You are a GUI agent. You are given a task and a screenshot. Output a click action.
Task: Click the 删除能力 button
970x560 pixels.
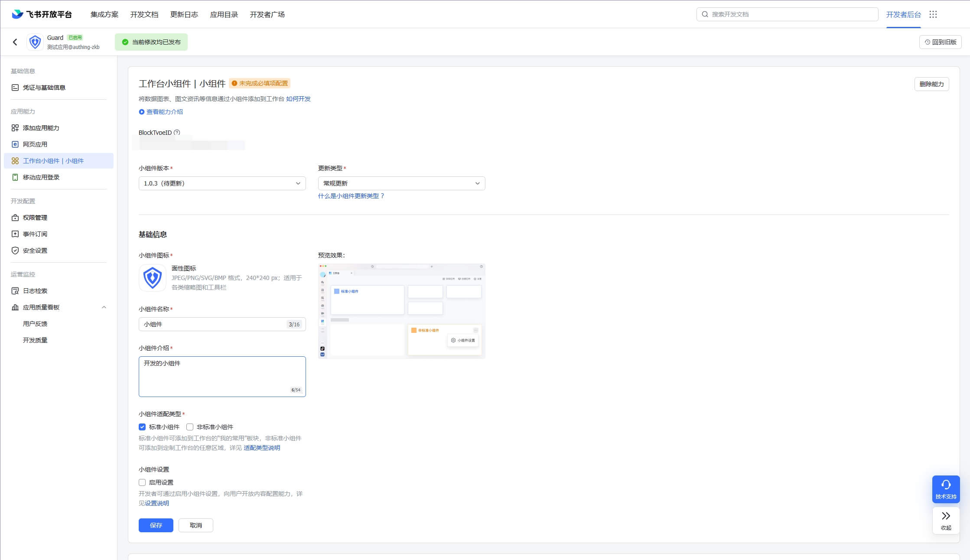931,84
